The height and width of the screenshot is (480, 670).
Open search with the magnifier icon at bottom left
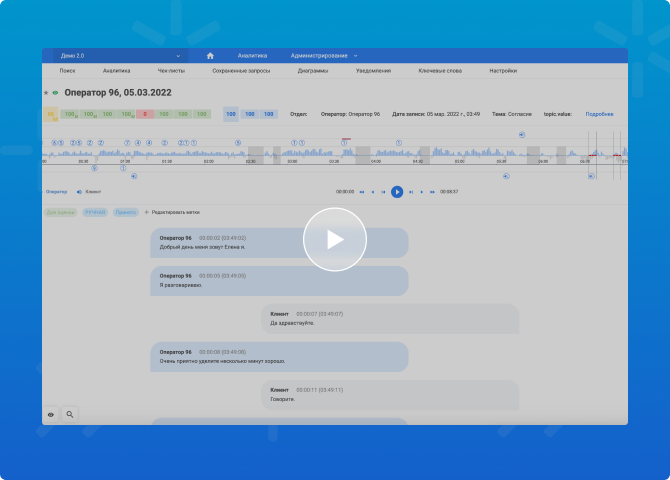[70, 413]
